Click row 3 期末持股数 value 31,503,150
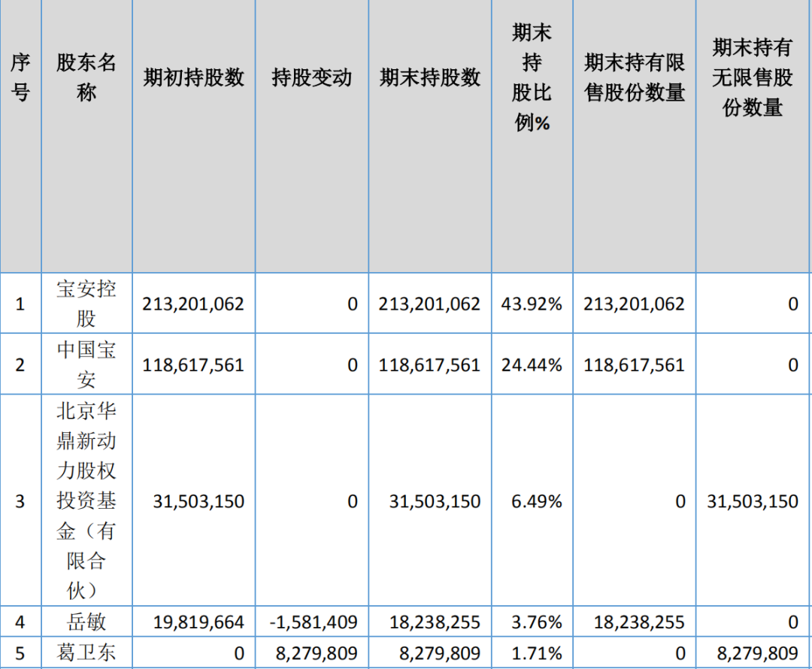The height and width of the screenshot is (669, 812). pyautogui.click(x=435, y=501)
